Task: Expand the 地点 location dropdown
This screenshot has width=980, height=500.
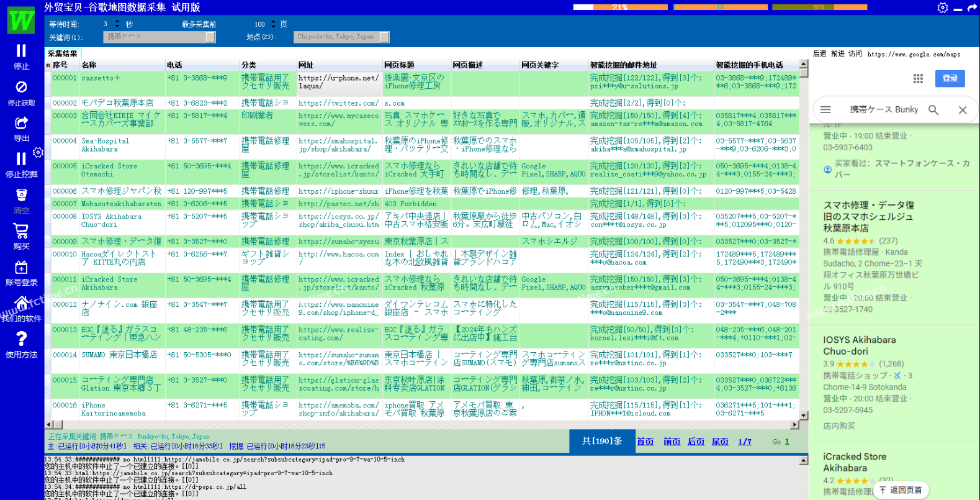Action: pyautogui.click(x=384, y=37)
